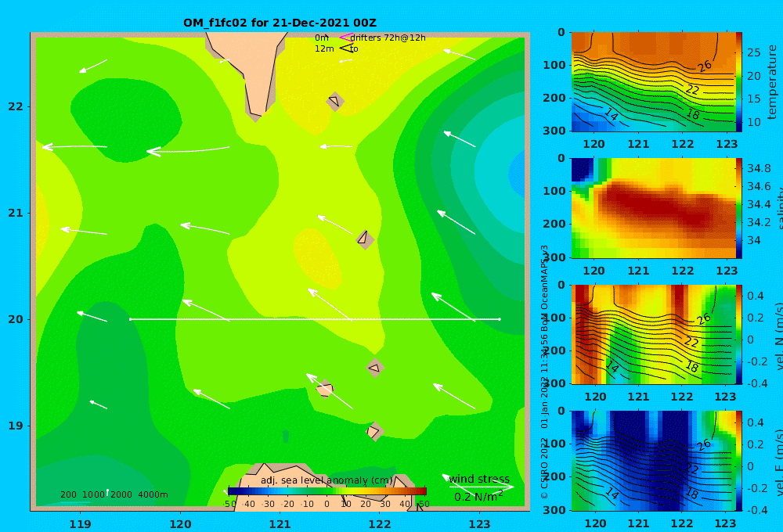Click the '10' temperature colorbar tick
Screen dimensions: 783x532
point(754,122)
